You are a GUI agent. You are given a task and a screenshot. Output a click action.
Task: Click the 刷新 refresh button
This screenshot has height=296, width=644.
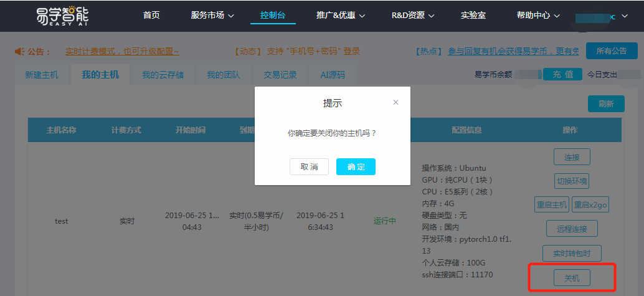click(x=605, y=104)
